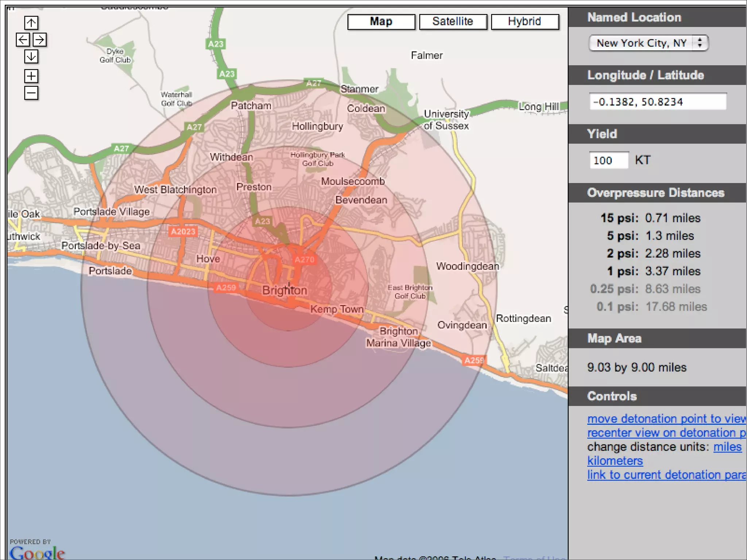Image resolution: width=747 pixels, height=560 pixels.
Task: Pan the map up with arrow icon
Action: point(31,23)
